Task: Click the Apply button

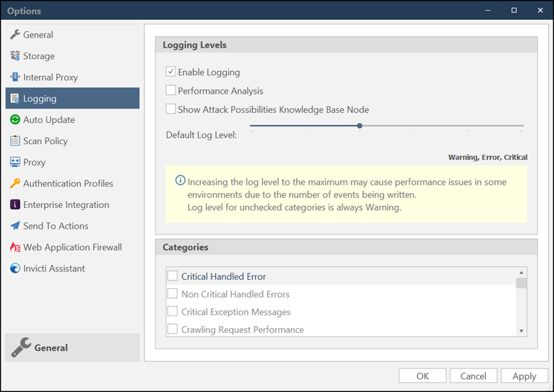Action: click(x=524, y=376)
